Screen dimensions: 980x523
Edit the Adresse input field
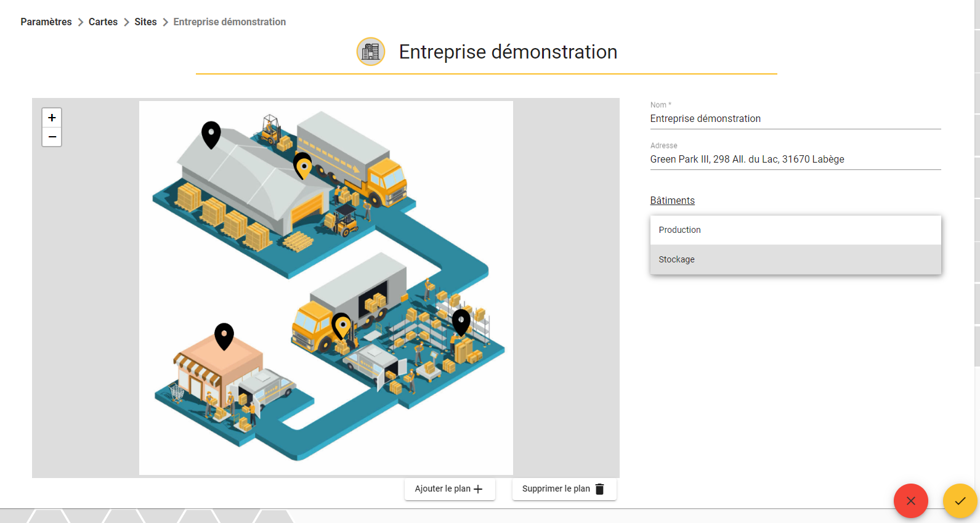795,160
